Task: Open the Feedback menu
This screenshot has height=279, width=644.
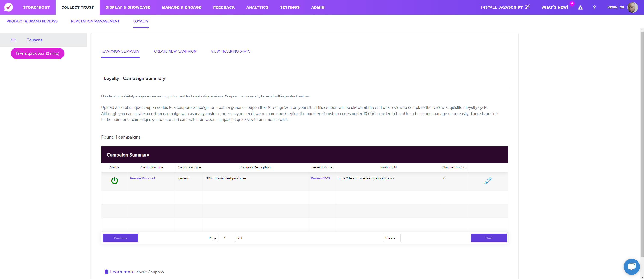Action: click(x=224, y=7)
